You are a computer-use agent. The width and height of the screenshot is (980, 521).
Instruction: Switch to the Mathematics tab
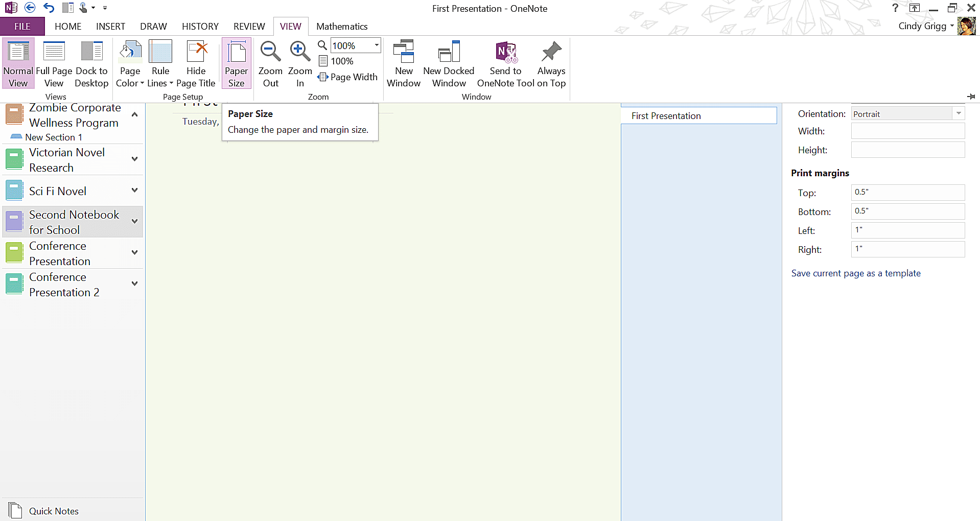[x=342, y=27]
